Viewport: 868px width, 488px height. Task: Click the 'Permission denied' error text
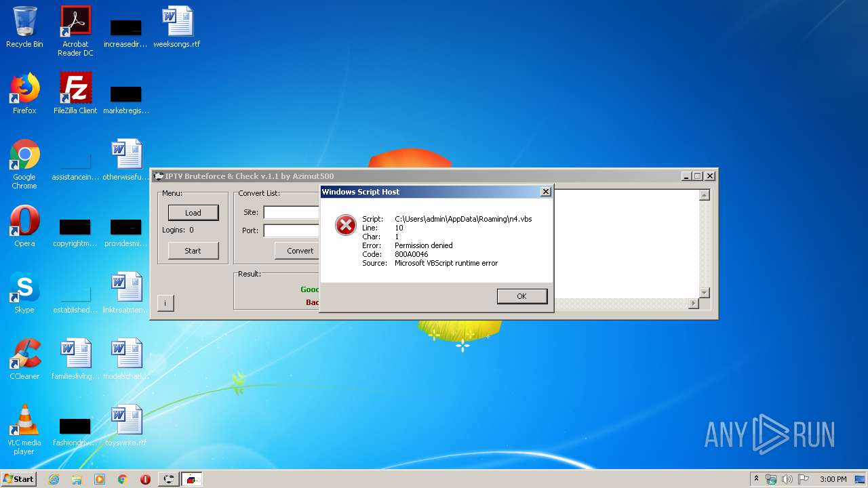tap(424, 245)
